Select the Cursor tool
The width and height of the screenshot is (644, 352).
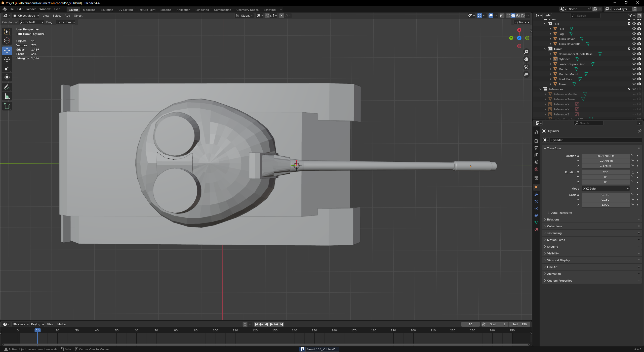tap(7, 40)
